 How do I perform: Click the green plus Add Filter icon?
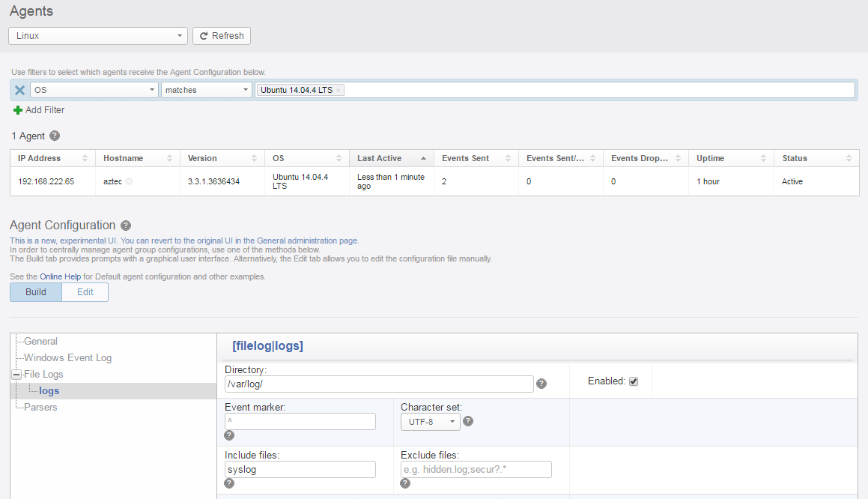pyautogui.click(x=18, y=110)
